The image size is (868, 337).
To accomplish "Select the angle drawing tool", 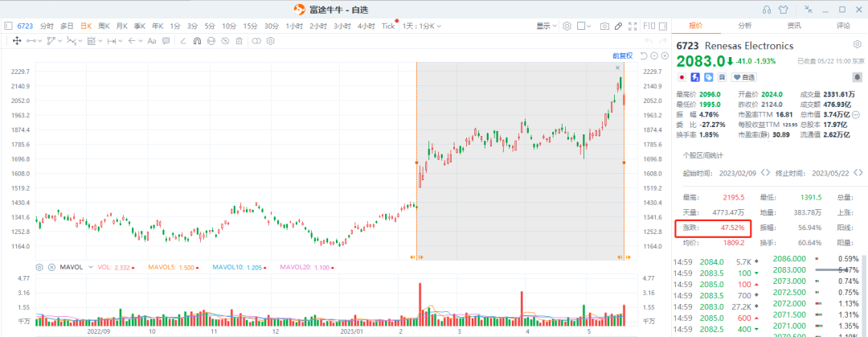I will point(183,40).
